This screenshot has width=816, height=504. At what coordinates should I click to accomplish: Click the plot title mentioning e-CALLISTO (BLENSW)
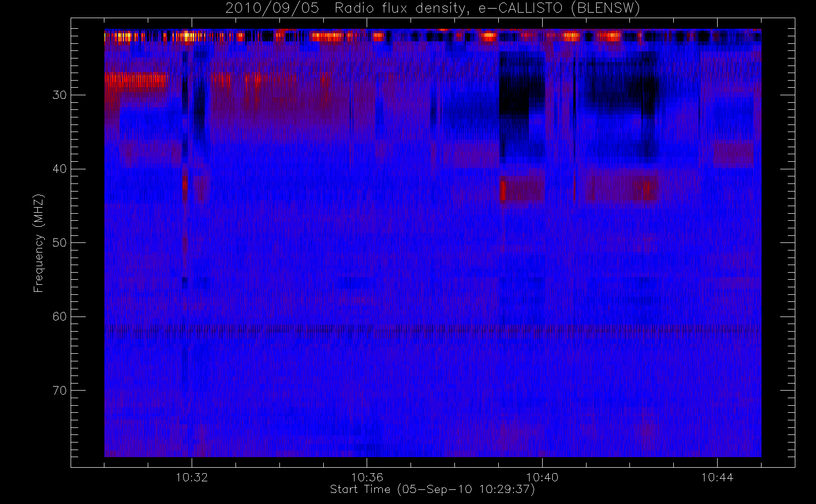433,9
